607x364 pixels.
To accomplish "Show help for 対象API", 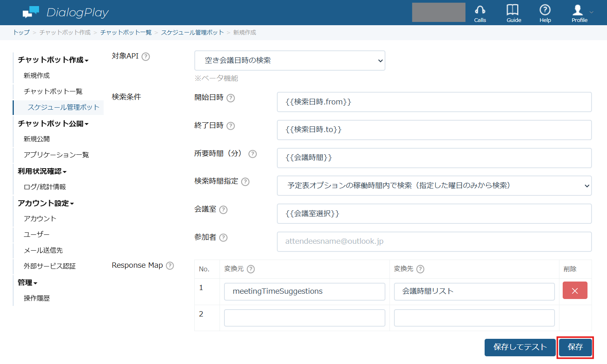I will point(146,56).
